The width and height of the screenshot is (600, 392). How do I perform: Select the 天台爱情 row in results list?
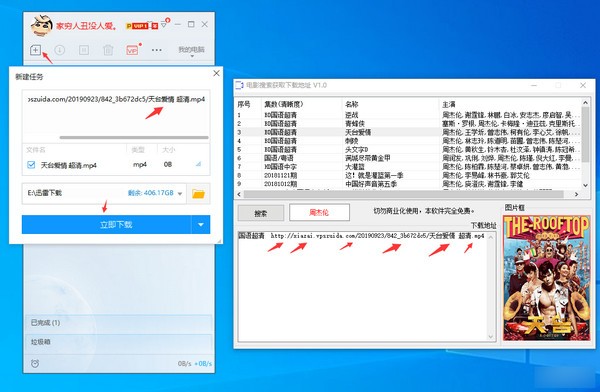(408, 132)
